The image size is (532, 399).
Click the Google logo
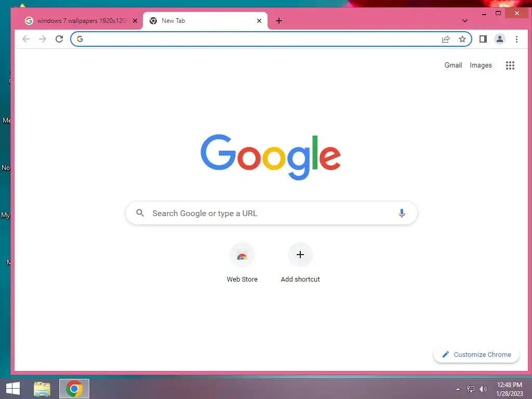[270, 157]
